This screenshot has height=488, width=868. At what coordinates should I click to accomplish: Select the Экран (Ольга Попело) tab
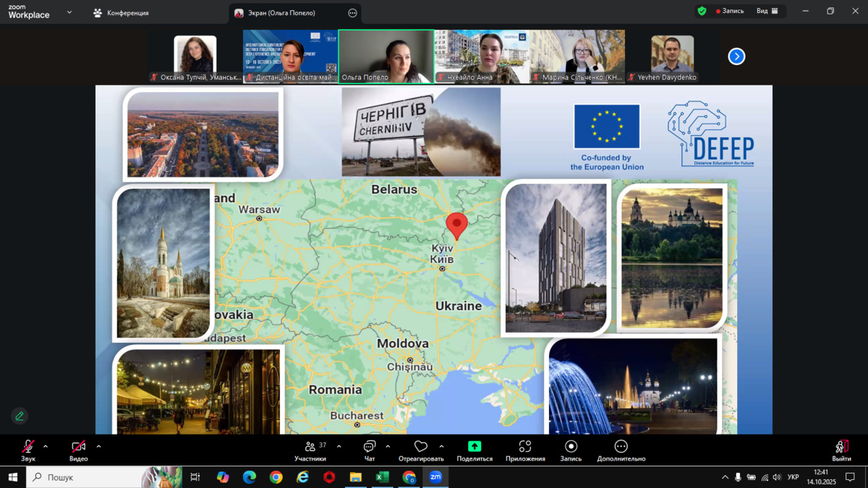click(288, 13)
